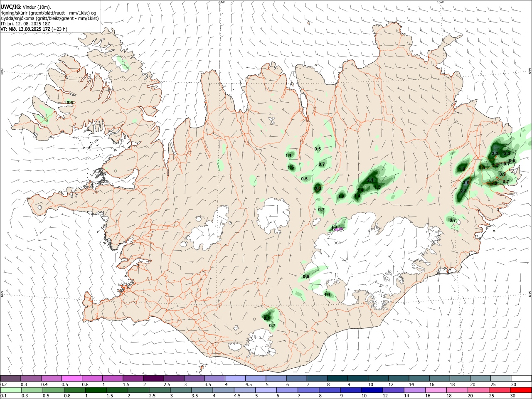Click the 'VT: Mið. 13.08.2025 17Z (+23 h)' line
This screenshot has height=399, width=532.
tap(34, 29)
